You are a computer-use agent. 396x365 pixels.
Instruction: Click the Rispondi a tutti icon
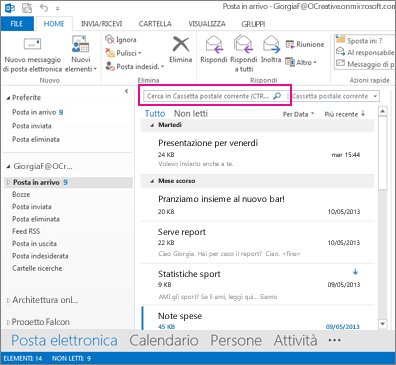(x=243, y=44)
